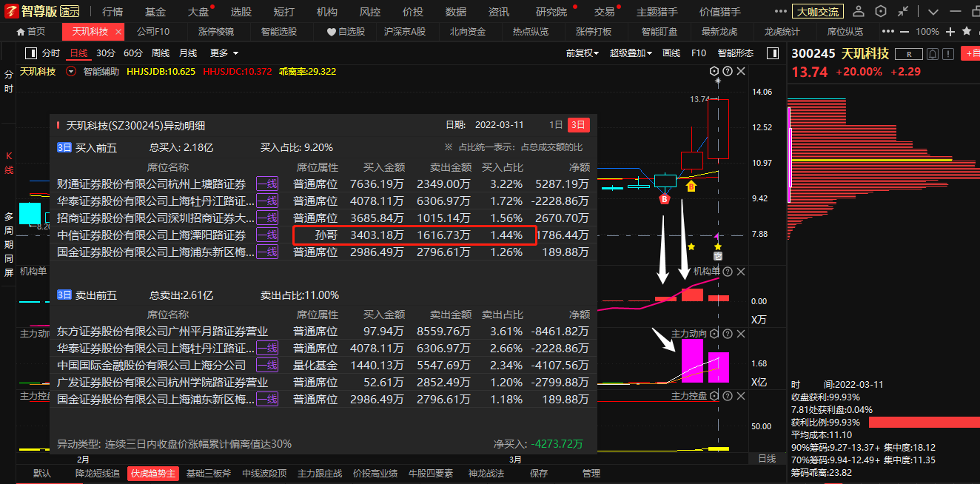Click the 智能形态 button

(x=736, y=53)
